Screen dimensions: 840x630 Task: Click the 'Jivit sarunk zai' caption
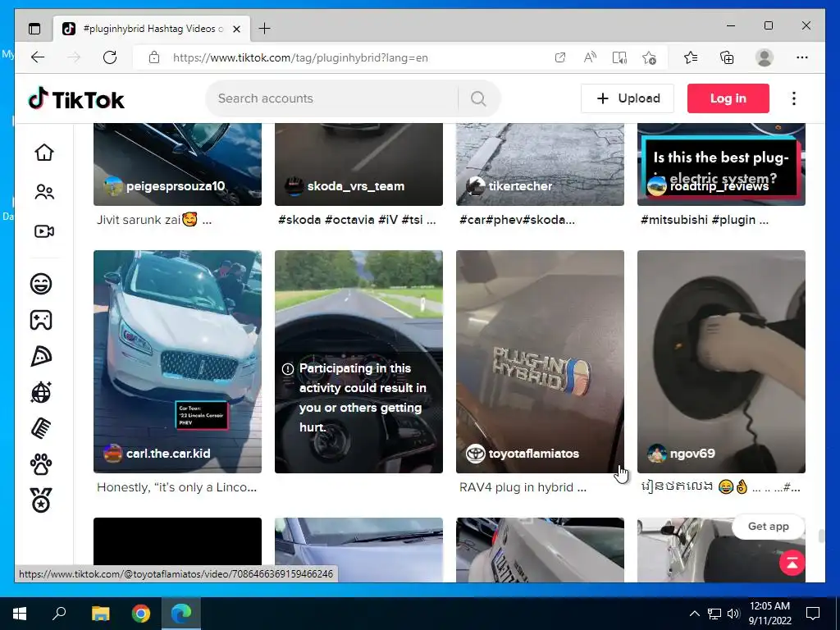tap(153, 220)
